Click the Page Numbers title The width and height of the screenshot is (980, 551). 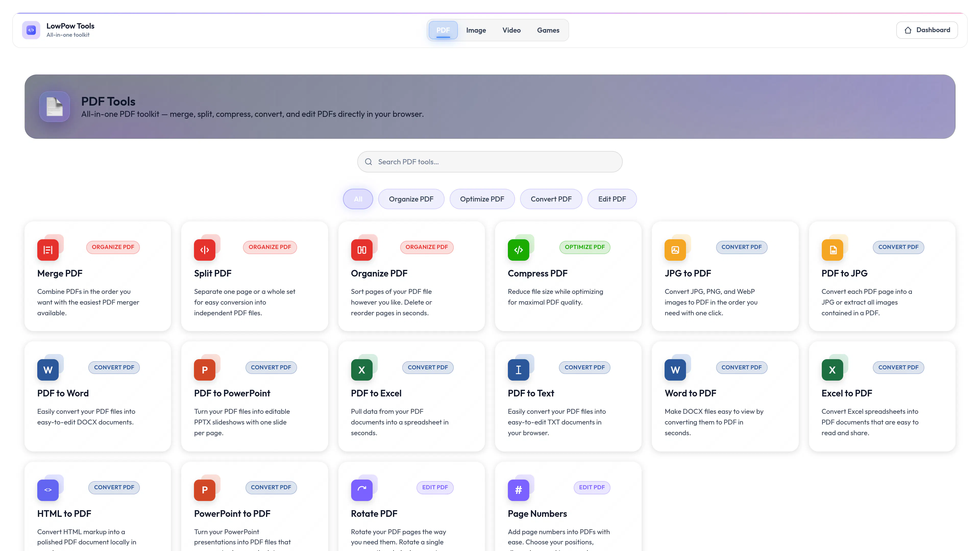point(537,514)
